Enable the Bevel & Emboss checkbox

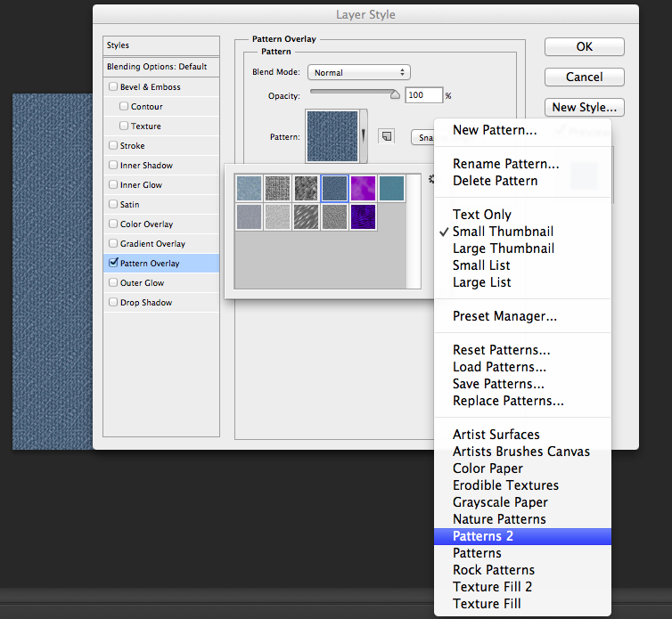click(113, 86)
